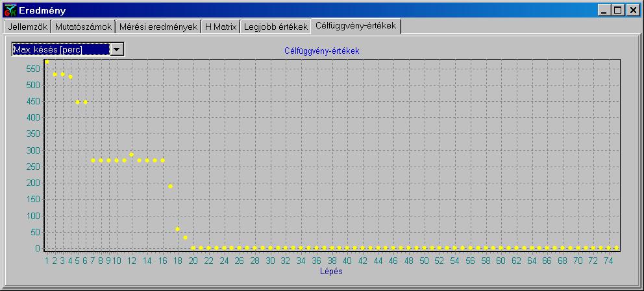The height and width of the screenshot is (291, 644).
Task: Click the x-axis label 74
Action: coord(608,261)
